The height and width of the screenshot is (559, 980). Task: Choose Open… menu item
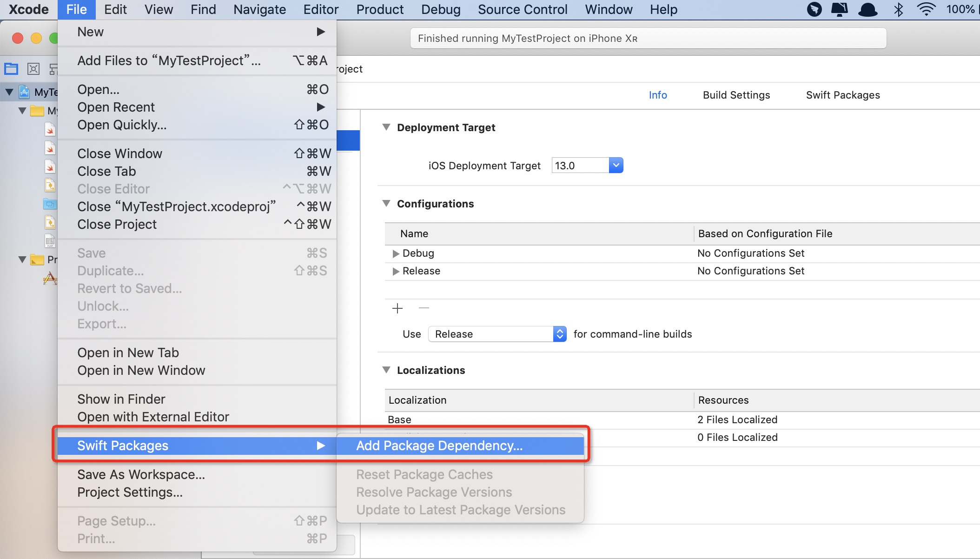coord(197,89)
